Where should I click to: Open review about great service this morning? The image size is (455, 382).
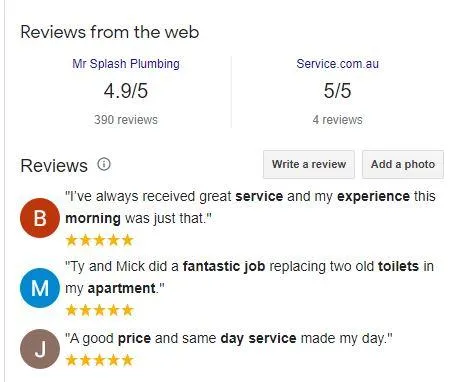point(250,207)
